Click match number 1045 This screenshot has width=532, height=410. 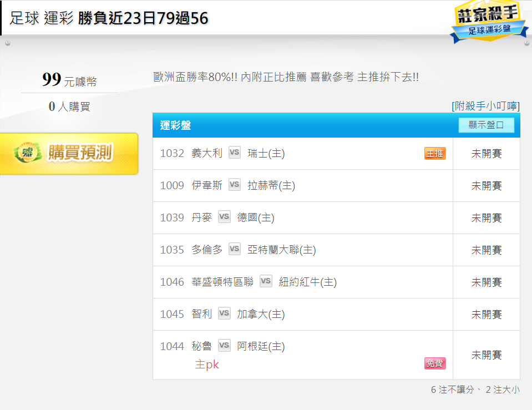pyautogui.click(x=172, y=314)
